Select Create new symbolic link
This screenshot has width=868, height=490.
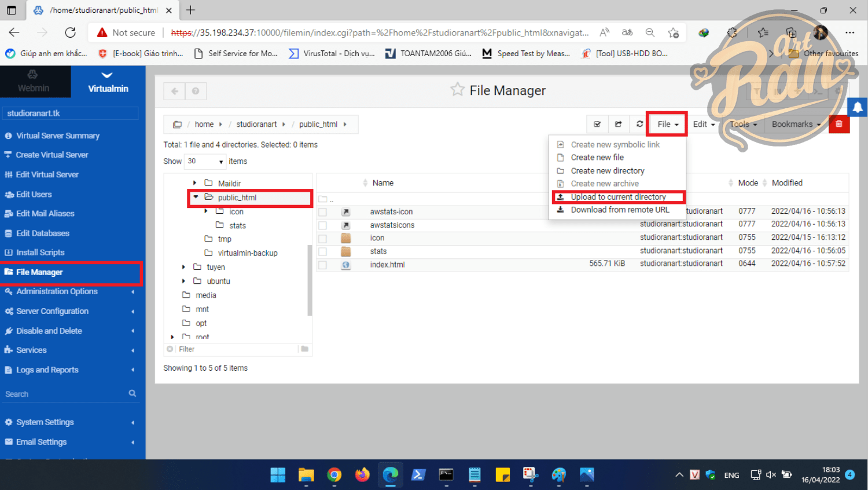(615, 144)
